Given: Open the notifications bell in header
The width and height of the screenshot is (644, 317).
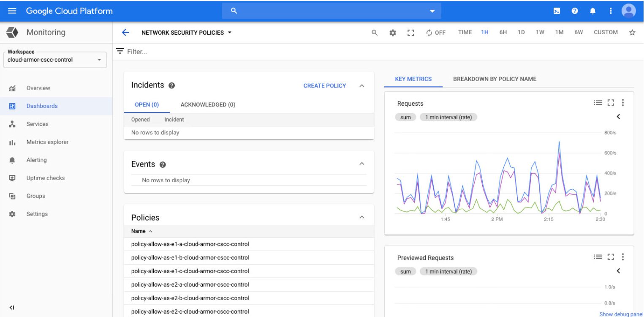Looking at the screenshot, I should (x=592, y=11).
